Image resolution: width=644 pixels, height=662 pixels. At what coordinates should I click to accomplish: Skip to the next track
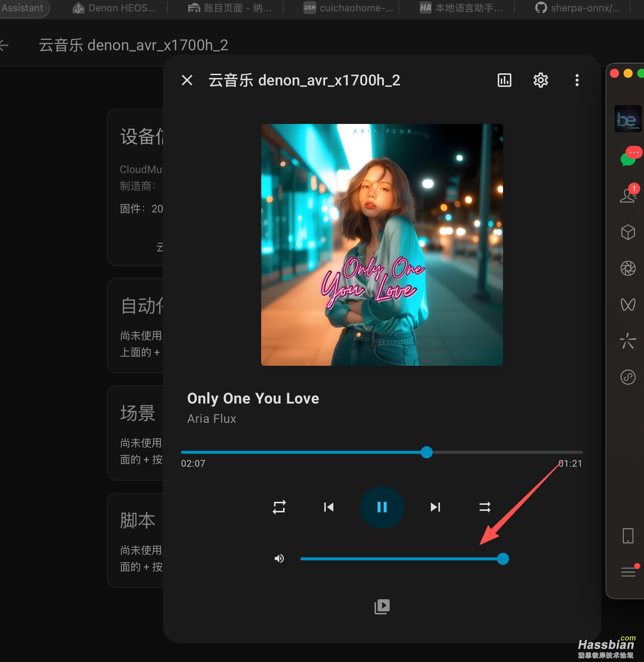pos(435,507)
